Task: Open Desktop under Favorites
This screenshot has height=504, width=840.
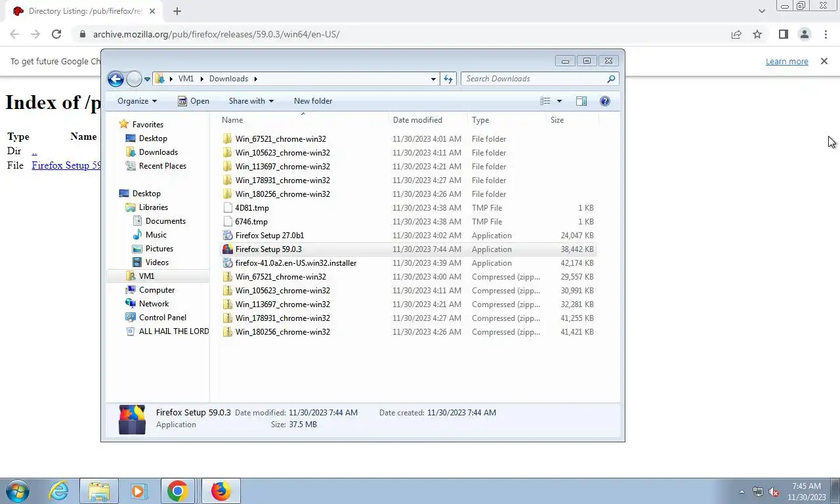Action: (x=153, y=138)
